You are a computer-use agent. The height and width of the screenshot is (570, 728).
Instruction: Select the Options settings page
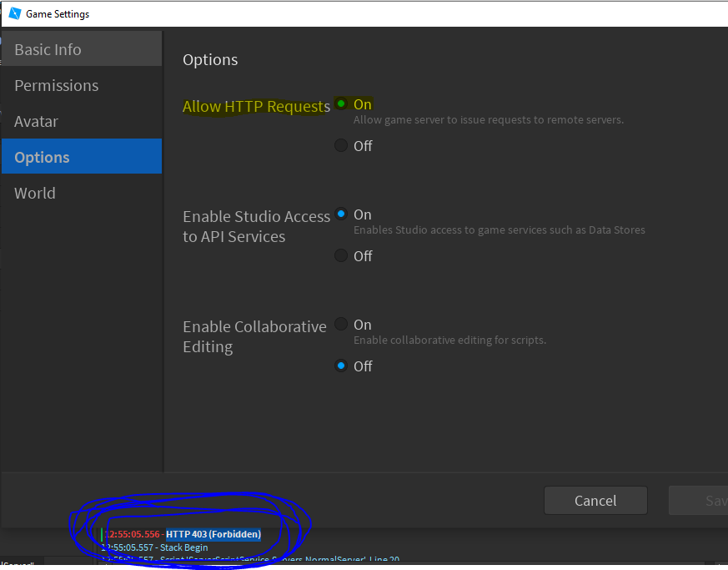[40, 156]
